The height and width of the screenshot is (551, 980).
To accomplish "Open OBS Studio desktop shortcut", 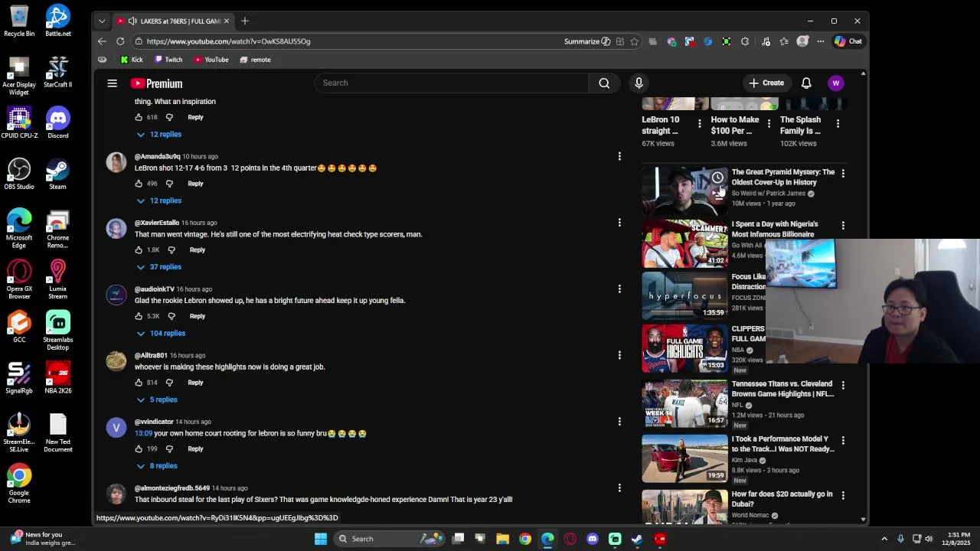I will [x=19, y=173].
